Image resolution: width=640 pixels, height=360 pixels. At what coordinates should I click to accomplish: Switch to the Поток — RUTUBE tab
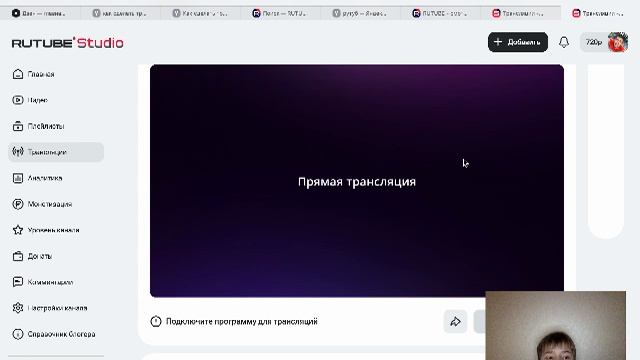point(280,13)
